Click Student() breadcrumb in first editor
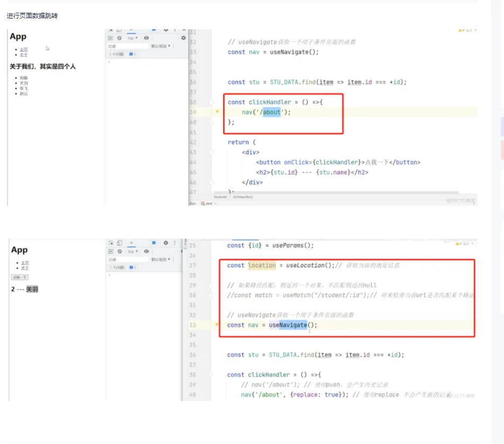 (x=220, y=197)
